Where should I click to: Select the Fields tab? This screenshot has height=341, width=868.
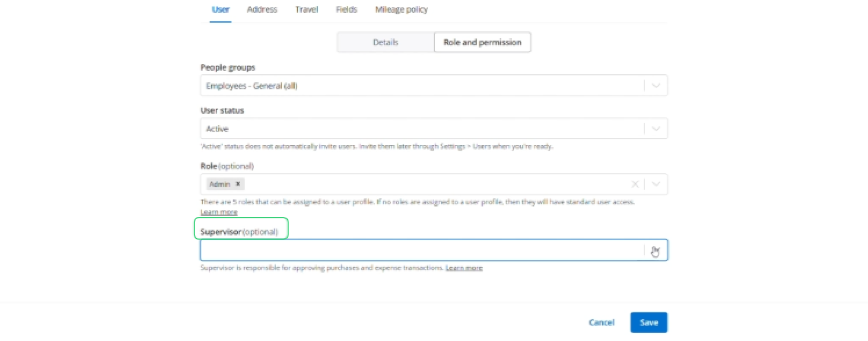click(x=346, y=9)
